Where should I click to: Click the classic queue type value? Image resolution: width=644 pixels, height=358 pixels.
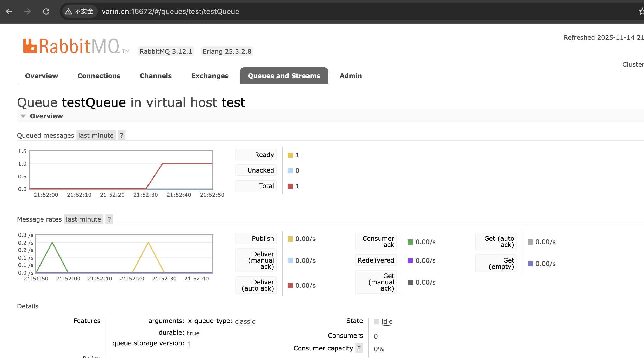(245, 322)
